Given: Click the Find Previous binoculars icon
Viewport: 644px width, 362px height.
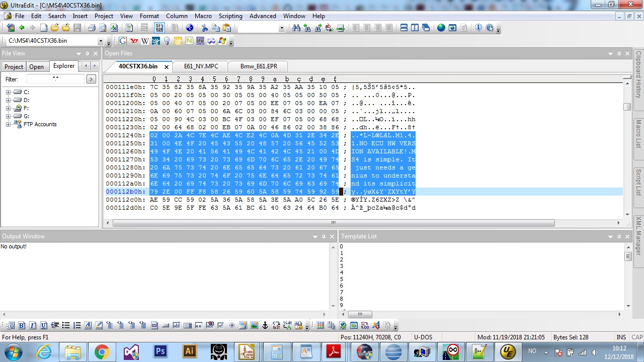Looking at the screenshot, I should click(307, 28).
